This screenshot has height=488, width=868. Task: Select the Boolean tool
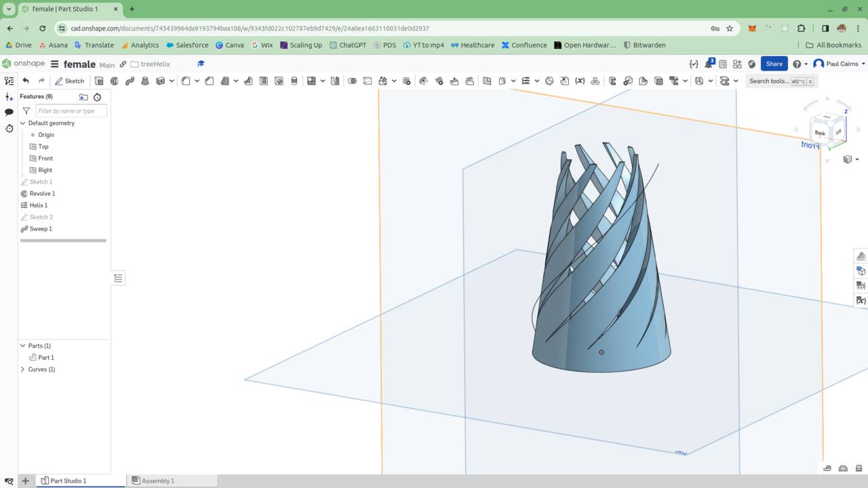click(352, 81)
